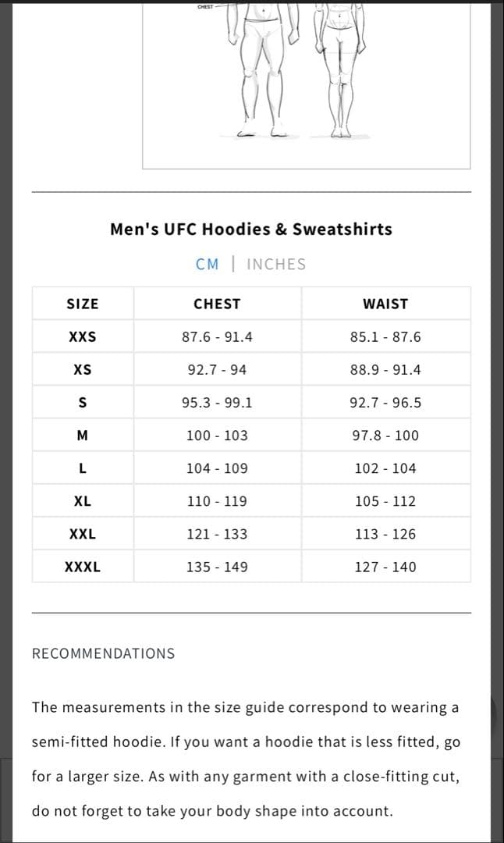Switch measurement units to INCHES
Screen dimensions: 504x843
[276, 264]
